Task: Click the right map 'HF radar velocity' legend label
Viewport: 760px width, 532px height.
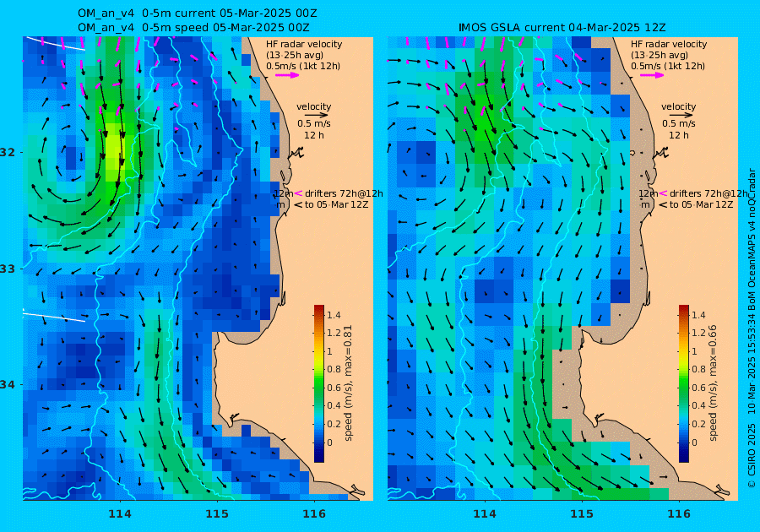Action: pos(669,44)
